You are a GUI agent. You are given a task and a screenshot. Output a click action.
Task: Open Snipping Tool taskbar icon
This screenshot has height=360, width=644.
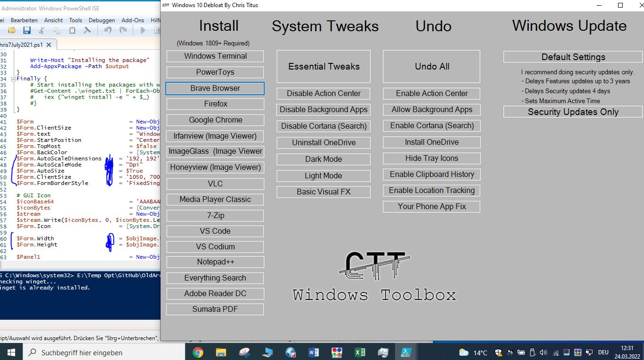[x=244, y=352]
